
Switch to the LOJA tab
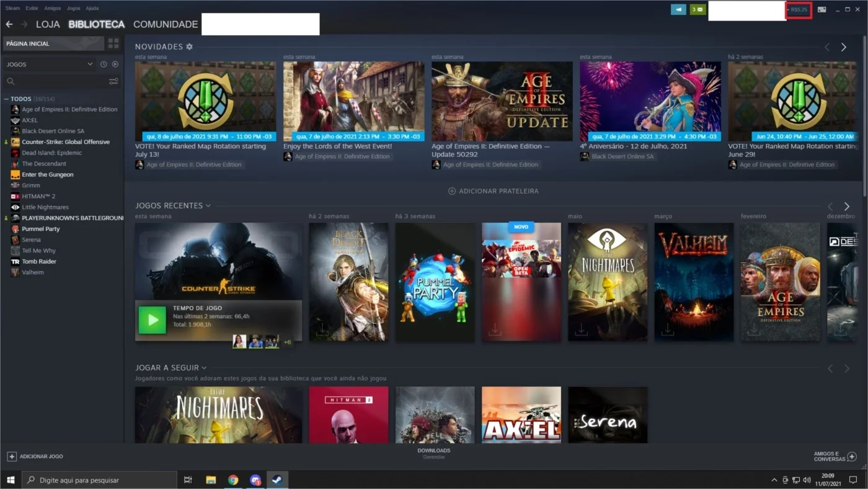(48, 24)
